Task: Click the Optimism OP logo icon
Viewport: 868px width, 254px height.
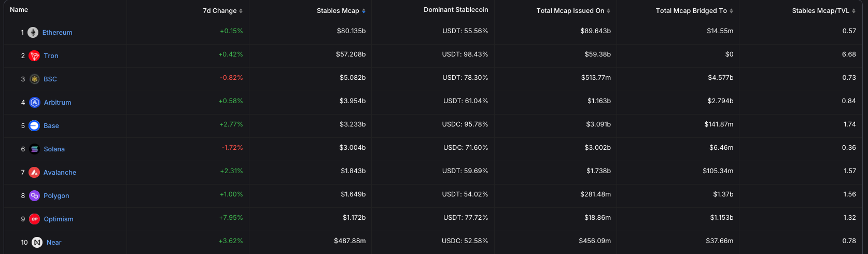Action: click(34, 219)
